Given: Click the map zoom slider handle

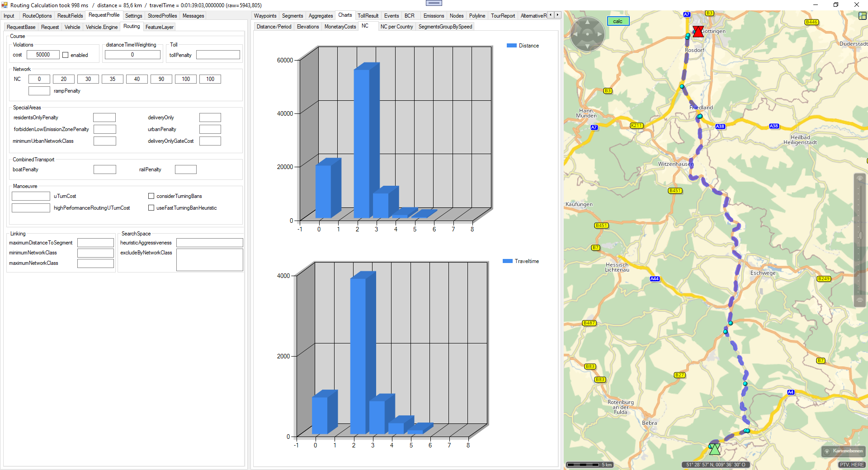Looking at the screenshot, I should point(860,235).
